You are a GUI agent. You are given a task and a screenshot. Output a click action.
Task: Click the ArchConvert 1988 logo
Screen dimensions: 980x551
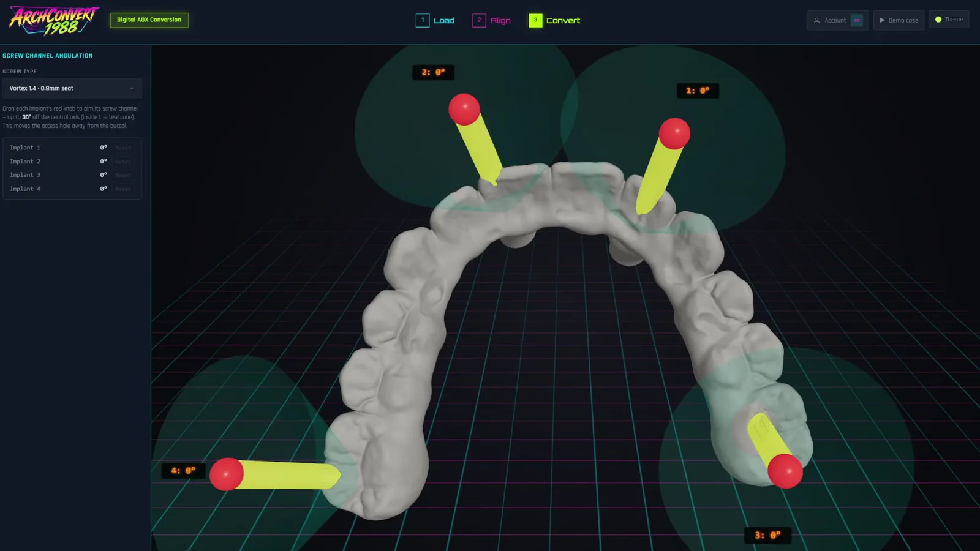pyautogui.click(x=53, y=20)
